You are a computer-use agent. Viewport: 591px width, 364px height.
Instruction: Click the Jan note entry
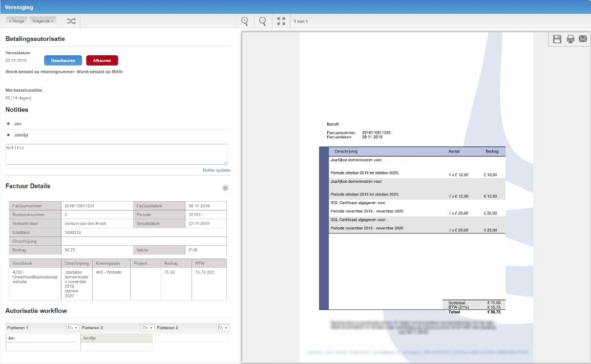[x=18, y=123]
